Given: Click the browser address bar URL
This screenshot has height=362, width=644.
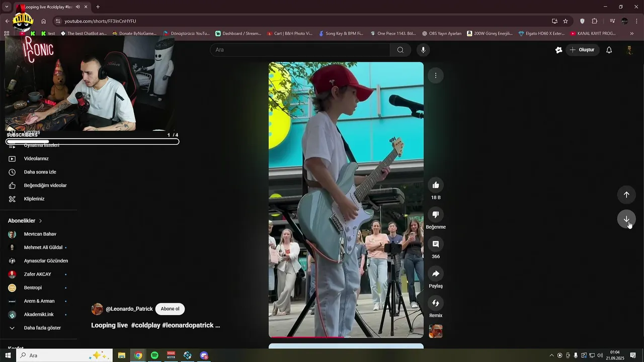Looking at the screenshot, I should tap(100, 21).
